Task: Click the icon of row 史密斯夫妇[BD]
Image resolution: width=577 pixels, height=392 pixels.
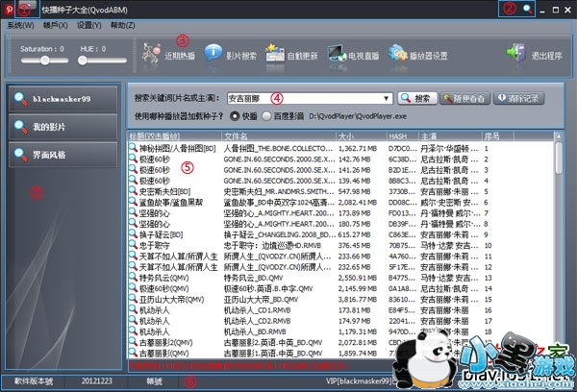Action: (133, 191)
